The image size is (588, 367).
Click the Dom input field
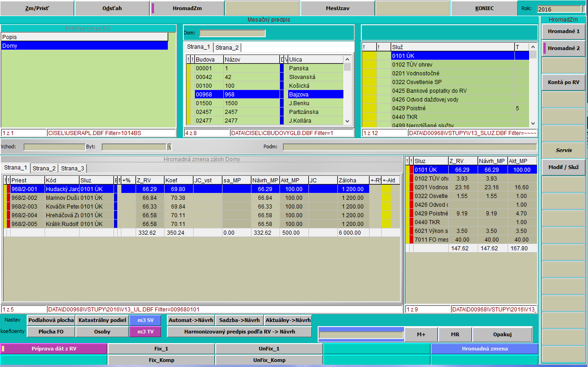(x=232, y=33)
